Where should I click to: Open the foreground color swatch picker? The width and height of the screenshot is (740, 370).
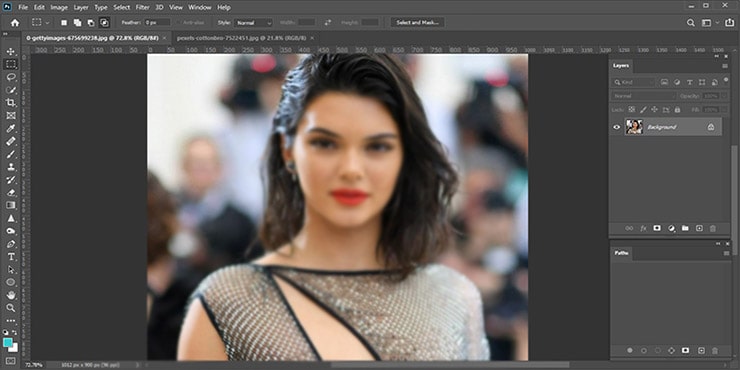point(8,343)
